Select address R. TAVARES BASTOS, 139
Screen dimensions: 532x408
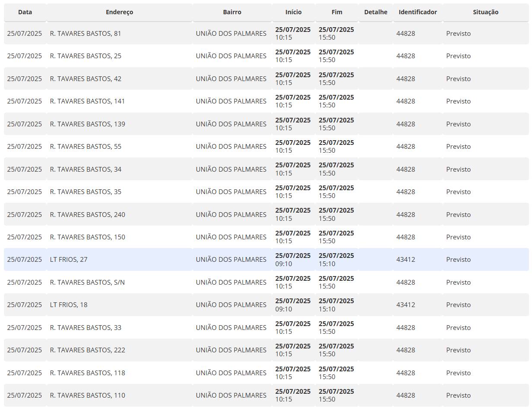pyautogui.click(x=88, y=124)
